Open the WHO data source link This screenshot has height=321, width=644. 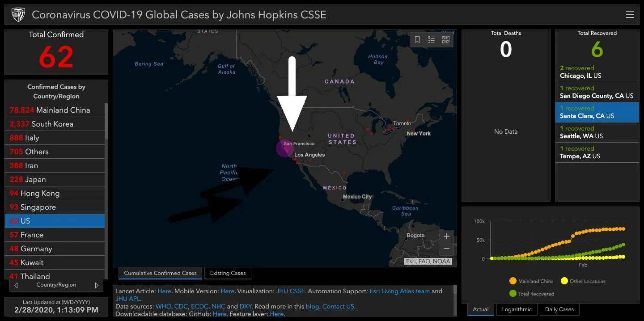tap(163, 306)
